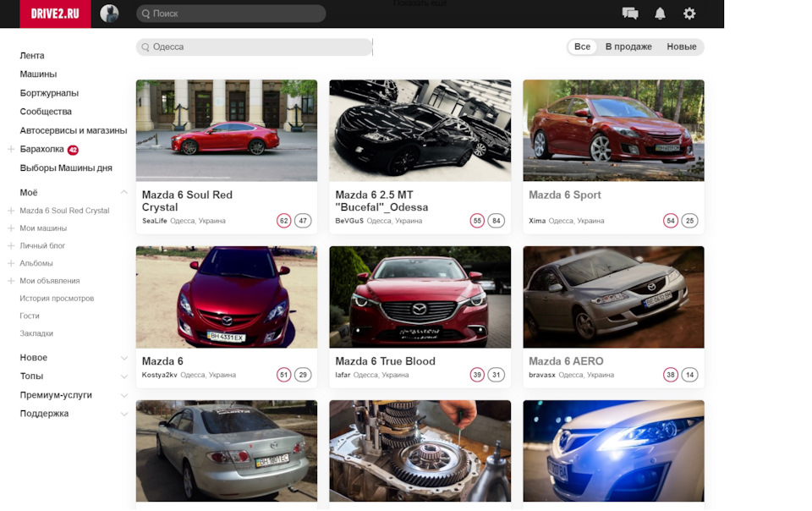The width and height of the screenshot is (812, 511).
Task: Click plus icon beside Альбомы
Action: (x=11, y=263)
